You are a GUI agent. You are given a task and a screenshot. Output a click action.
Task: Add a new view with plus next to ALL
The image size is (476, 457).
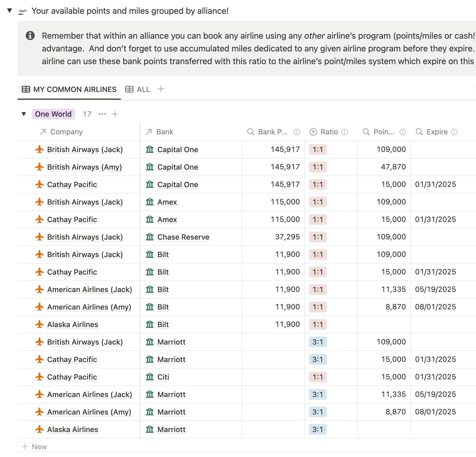point(161,89)
